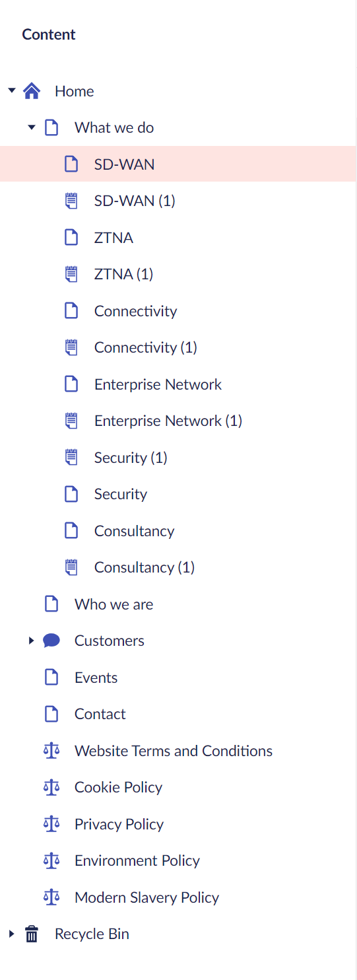Click the notepad icon beside Security (1)
357x980 pixels.
pos(71,458)
